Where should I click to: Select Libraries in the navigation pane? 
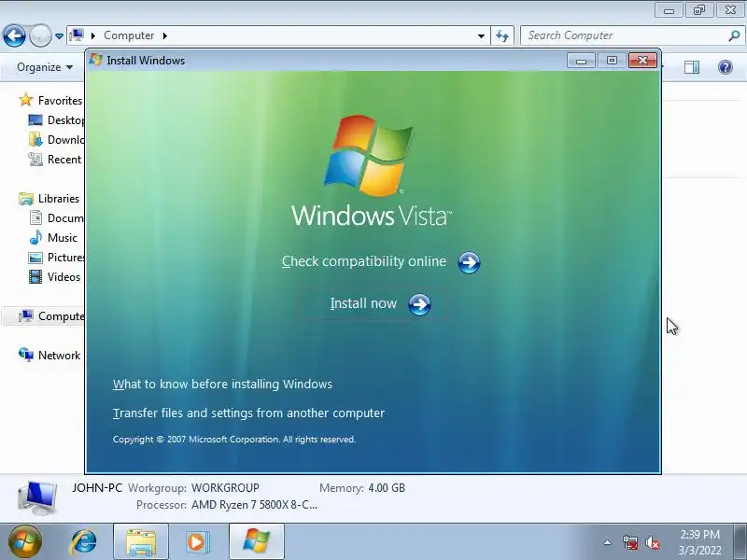point(59,199)
